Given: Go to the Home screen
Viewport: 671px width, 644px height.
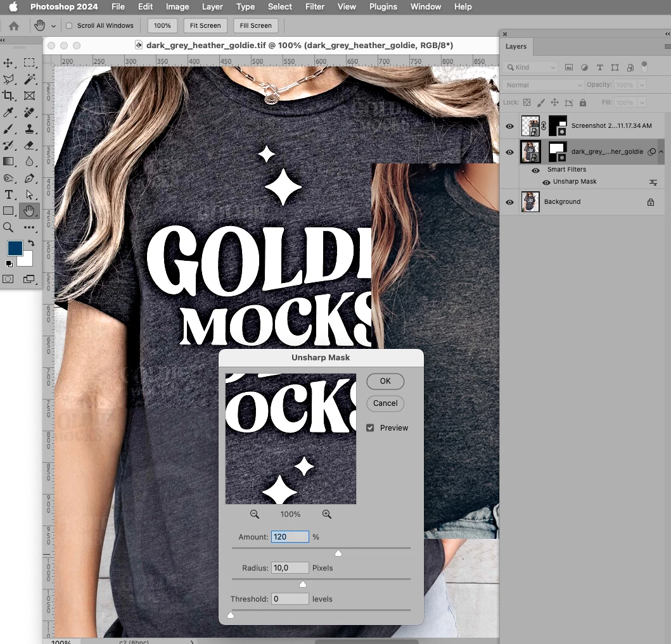Looking at the screenshot, I should click(x=14, y=26).
